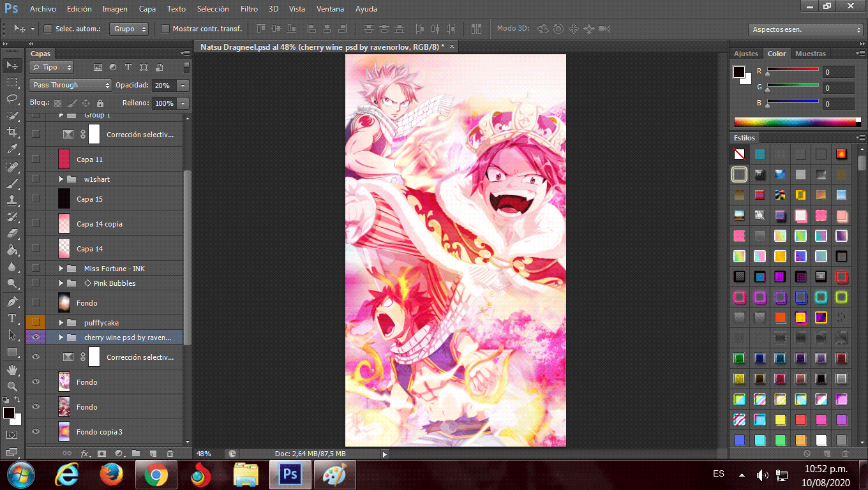Image resolution: width=868 pixels, height=490 pixels.
Task: Add a layer mask in Capas panel
Action: pos(101,454)
